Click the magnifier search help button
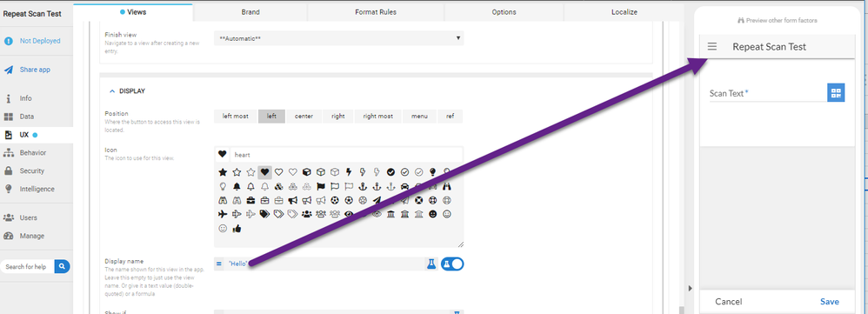Image resolution: width=868 pixels, height=314 pixels. point(62,266)
